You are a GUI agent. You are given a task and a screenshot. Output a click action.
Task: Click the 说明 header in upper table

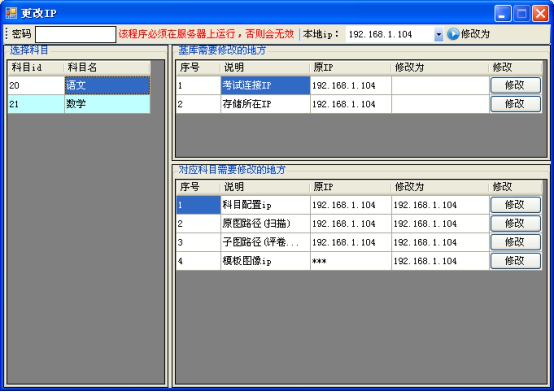265,67
